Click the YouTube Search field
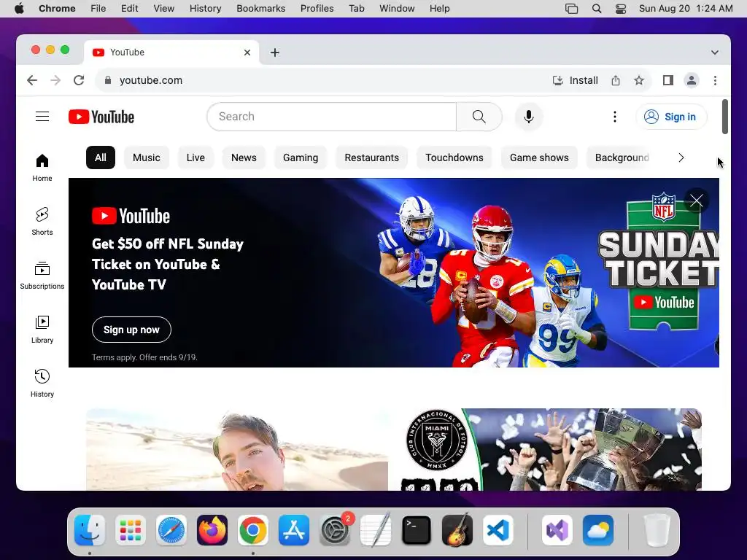This screenshot has width=747, height=560. (332, 117)
